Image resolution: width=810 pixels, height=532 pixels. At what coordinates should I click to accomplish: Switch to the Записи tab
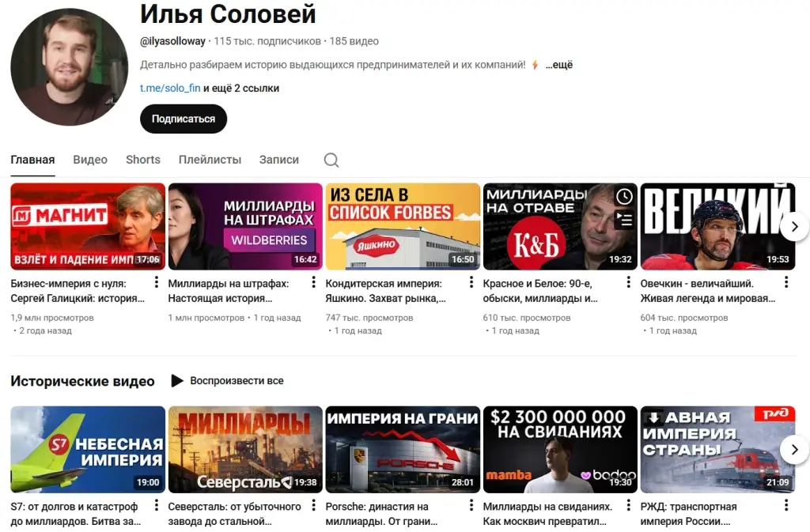click(279, 160)
